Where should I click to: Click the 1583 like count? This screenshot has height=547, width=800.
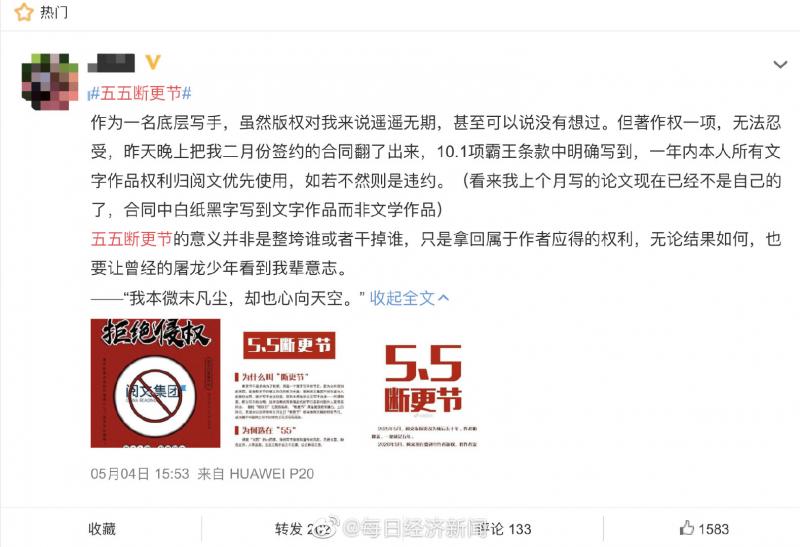coord(713,529)
